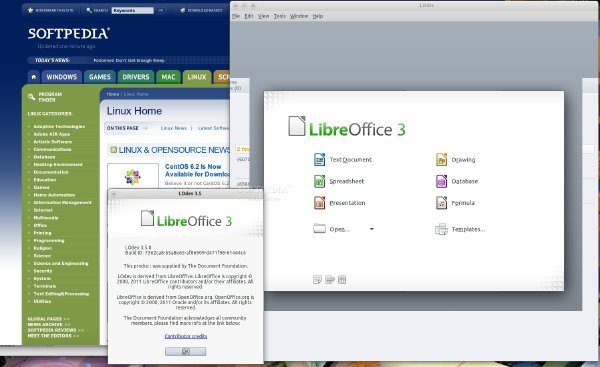Click third small icon at Start Center bottom
Viewport: 600px width, 367px height.
pyautogui.click(x=342, y=280)
